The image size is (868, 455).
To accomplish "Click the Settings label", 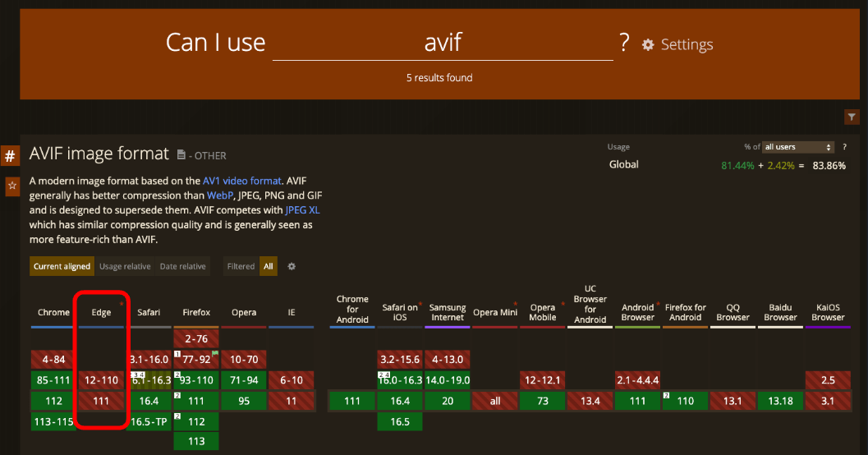I will (687, 44).
